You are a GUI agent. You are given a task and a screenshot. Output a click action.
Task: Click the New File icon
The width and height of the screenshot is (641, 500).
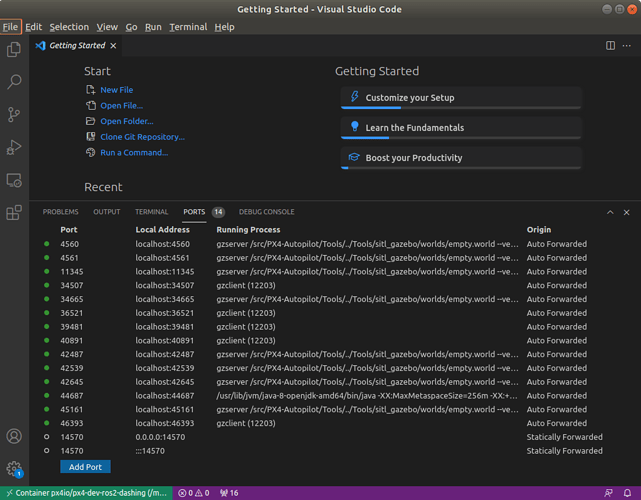(x=90, y=90)
